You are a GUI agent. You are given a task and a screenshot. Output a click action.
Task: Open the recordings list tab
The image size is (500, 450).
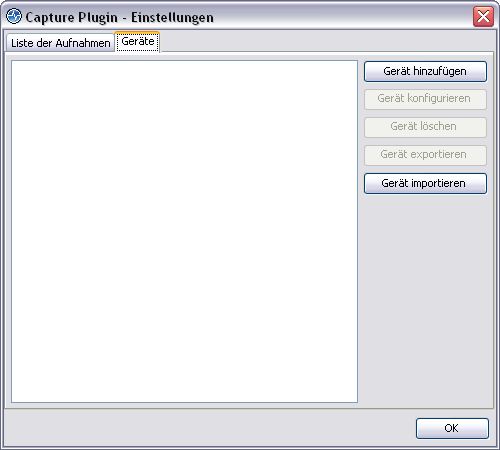[x=60, y=43]
